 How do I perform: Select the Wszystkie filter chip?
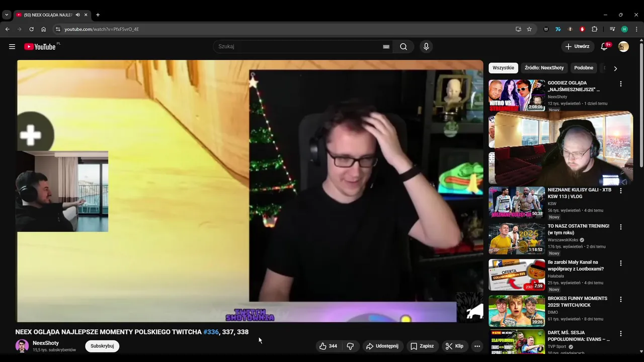(x=503, y=68)
